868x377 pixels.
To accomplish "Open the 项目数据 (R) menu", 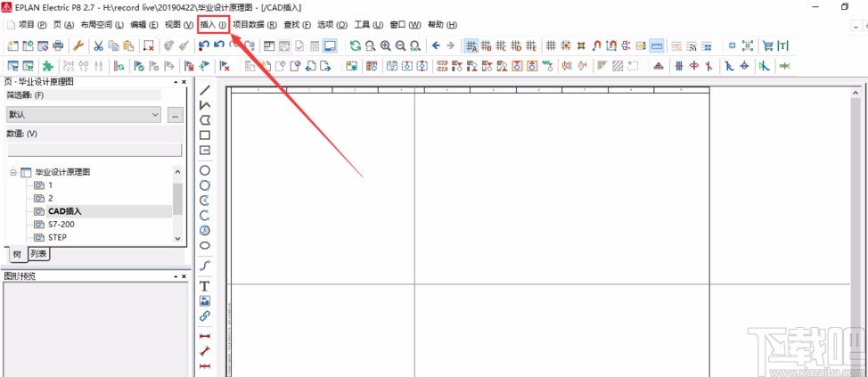I will coord(255,25).
